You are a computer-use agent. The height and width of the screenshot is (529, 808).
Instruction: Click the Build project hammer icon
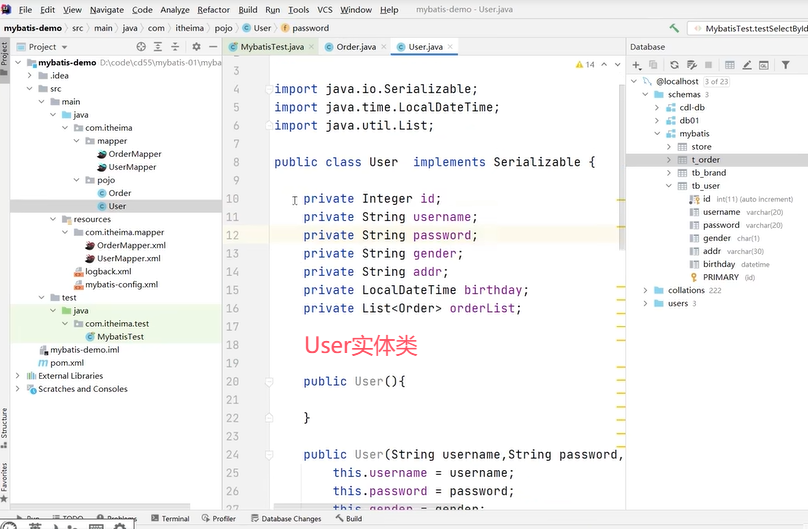click(x=674, y=28)
